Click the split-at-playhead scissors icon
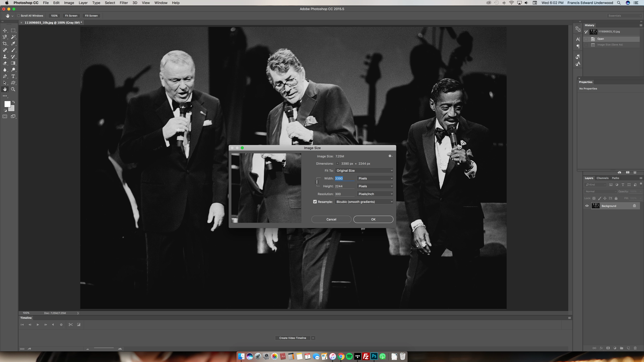The height and width of the screenshot is (362, 644). (70, 325)
